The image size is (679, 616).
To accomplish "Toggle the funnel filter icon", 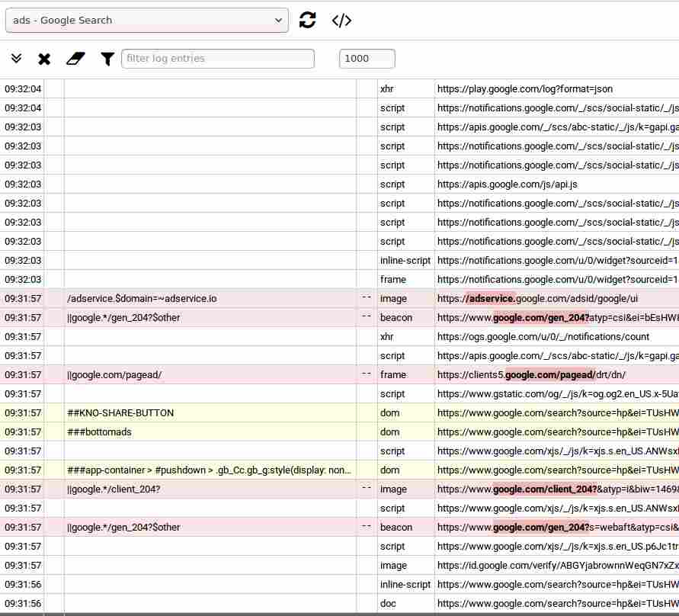I will point(107,59).
